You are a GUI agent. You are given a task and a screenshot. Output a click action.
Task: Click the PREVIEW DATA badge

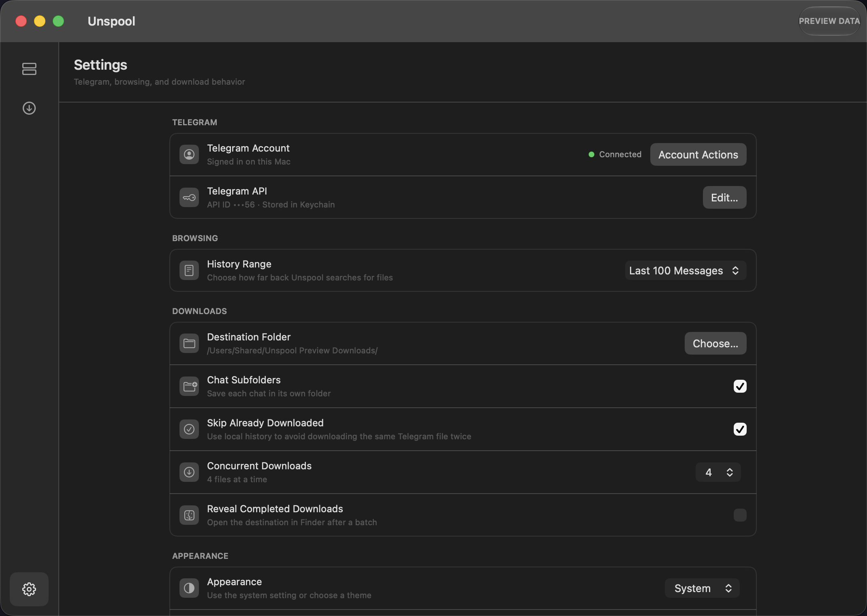829,21
